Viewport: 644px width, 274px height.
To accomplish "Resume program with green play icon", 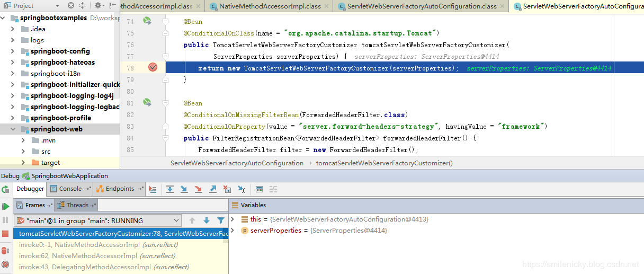I will coord(5,206).
